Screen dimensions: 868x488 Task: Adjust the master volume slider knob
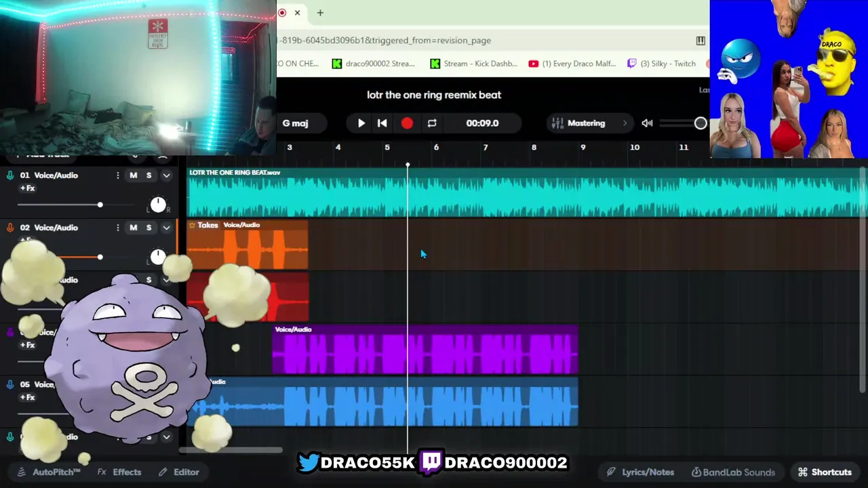point(701,123)
